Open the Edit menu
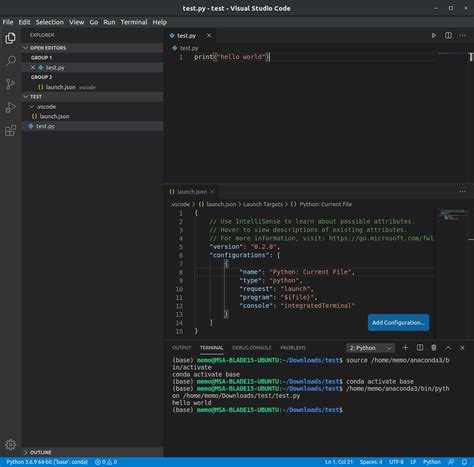The image size is (474, 467). point(24,22)
